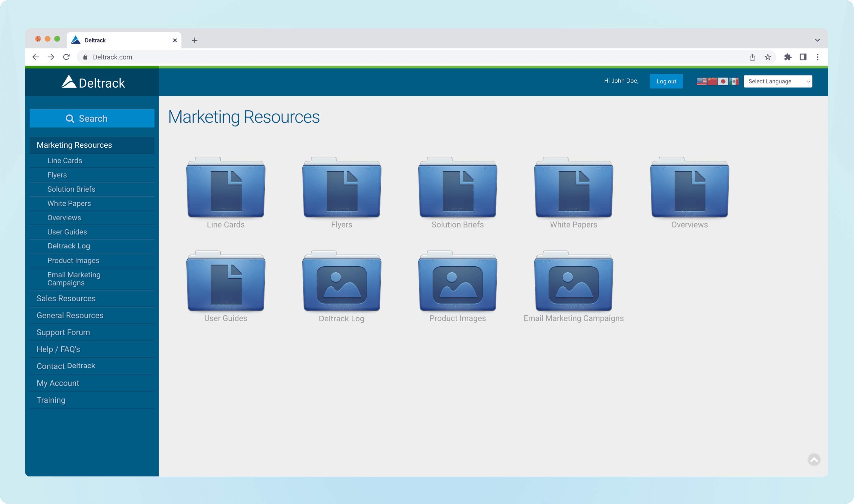Open the browser three-dot menu
Image resolution: width=854 pixels, height=504 pixels.
pyautogui.click(x=818, y=57)
